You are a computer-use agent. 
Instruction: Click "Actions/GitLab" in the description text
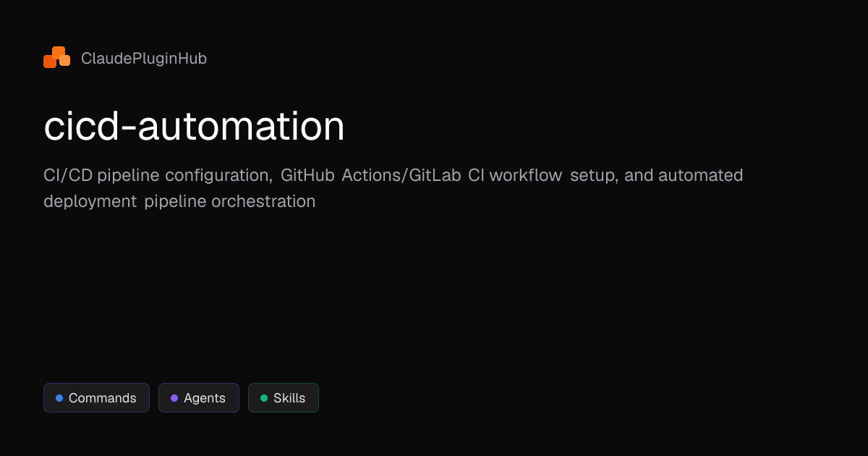click(401, 175)
